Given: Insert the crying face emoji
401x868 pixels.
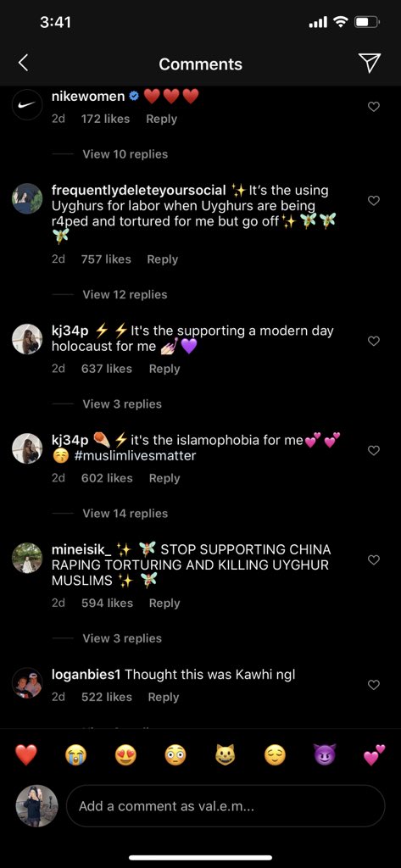Looking at the screenshot, I should 75,755.
